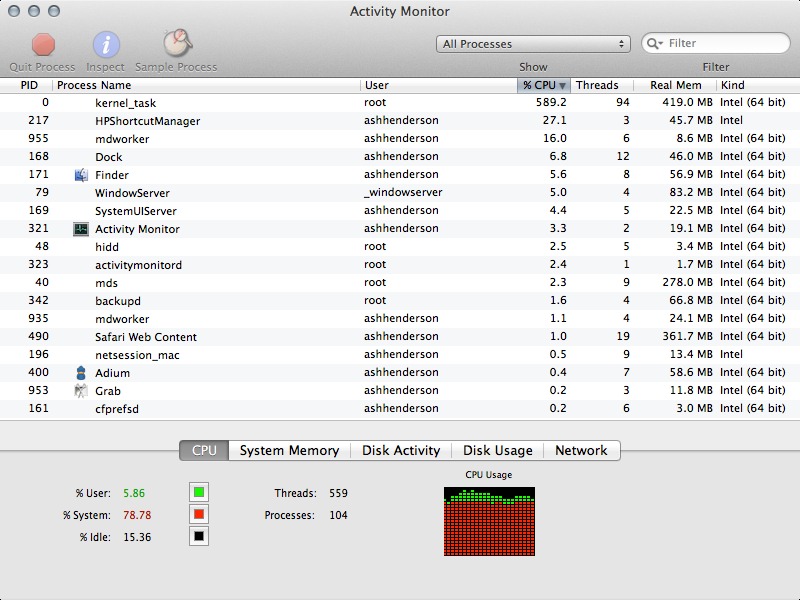Switch to the System Memory tab

click(x=289, y=451)
